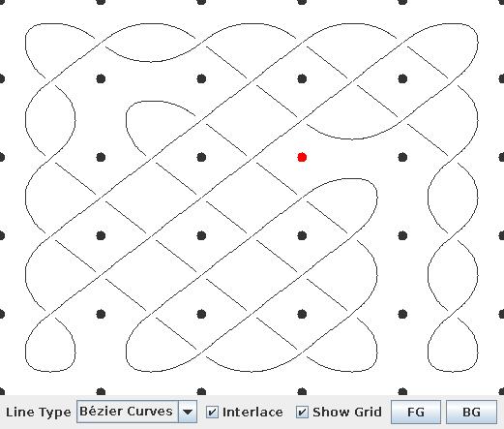Open the FG foreground color button
This screenshot has height=429, width=504.
point(416,412)
